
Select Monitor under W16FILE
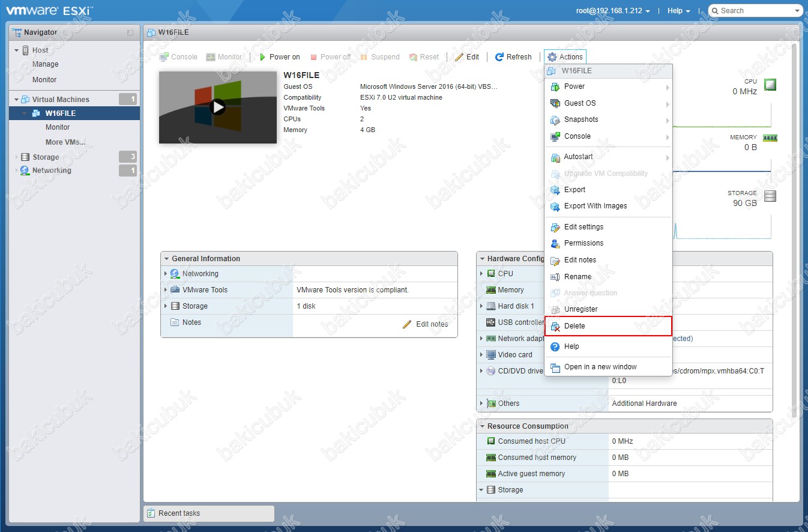58,127
